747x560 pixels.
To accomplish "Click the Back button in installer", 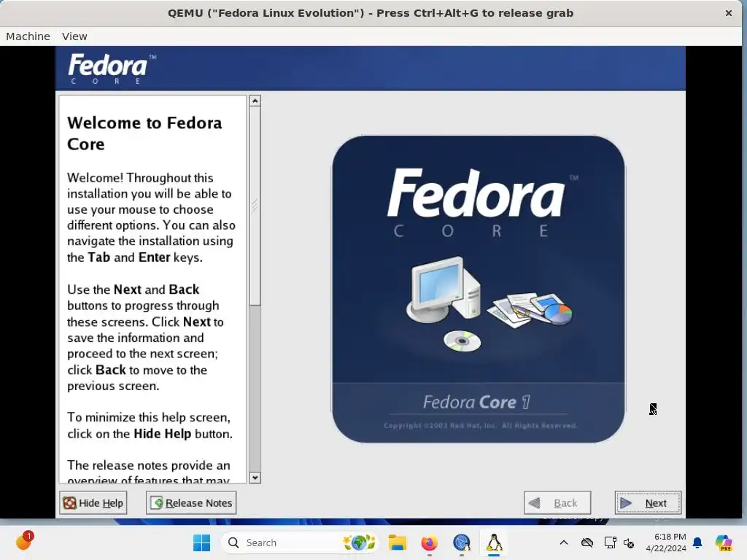I will click(x=557, y=503).
